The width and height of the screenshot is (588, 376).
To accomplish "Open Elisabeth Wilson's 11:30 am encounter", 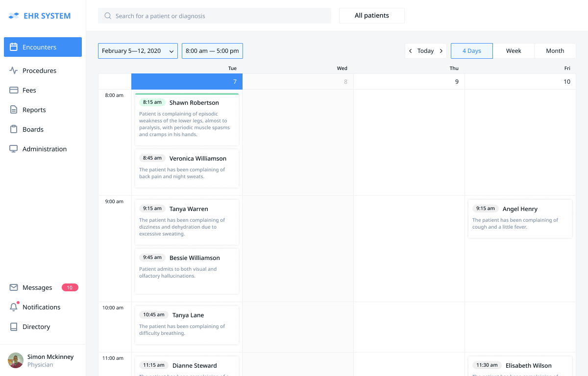I will pyautogui.click(x=520, y=366).
